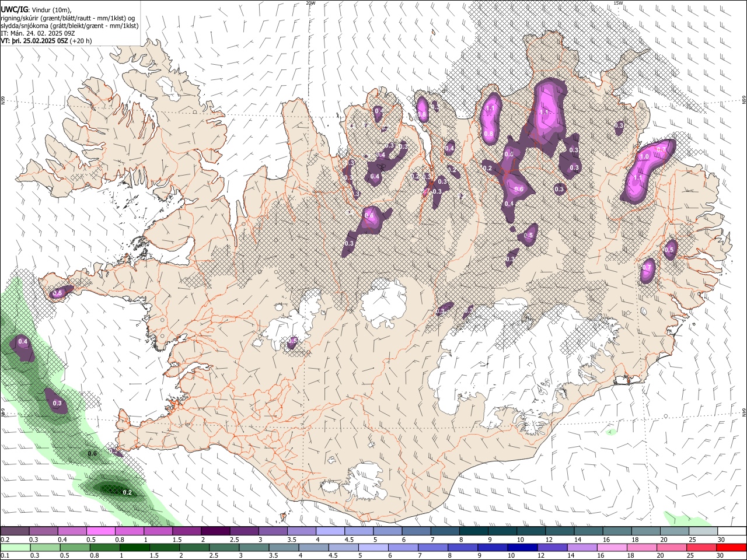Click the title text "UWC/IG: Vindur (10m)"

click(x=36, y=9)
